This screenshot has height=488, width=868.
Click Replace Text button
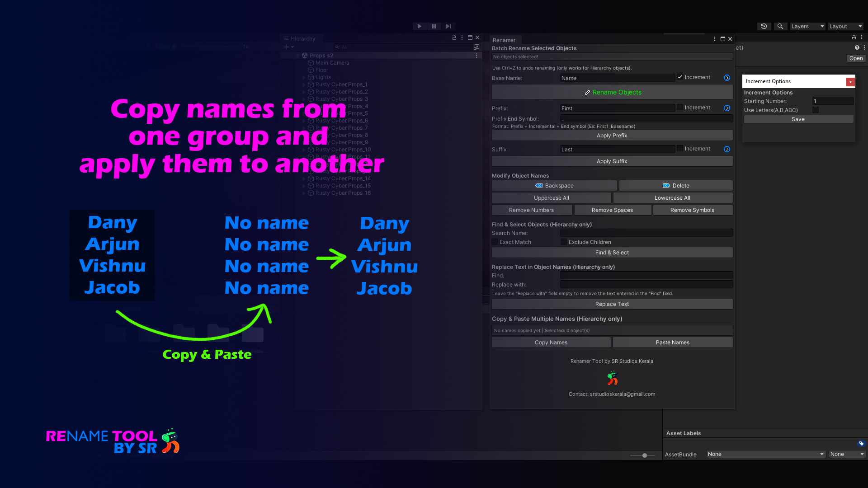pyautogui.click(x=612, y=304)
